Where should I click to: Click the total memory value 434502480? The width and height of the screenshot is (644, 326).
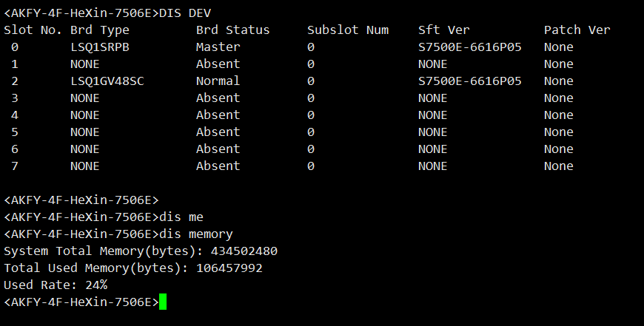click(x=244, y=251)
